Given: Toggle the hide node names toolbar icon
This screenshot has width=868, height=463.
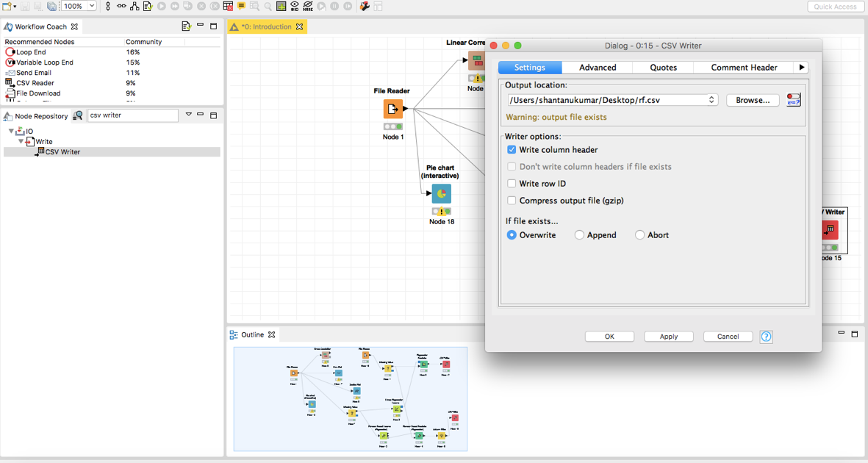Looking at the screenshot, I should tap(307, 6).
